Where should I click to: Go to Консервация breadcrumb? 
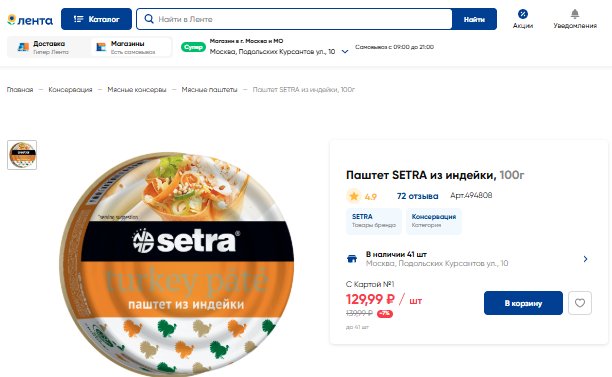pyautogui.click(x=70, y=89)
